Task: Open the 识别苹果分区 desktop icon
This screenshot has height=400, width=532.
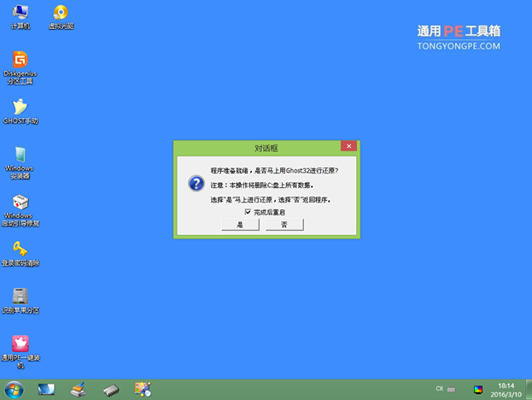Action: click(x=18, y=298)
